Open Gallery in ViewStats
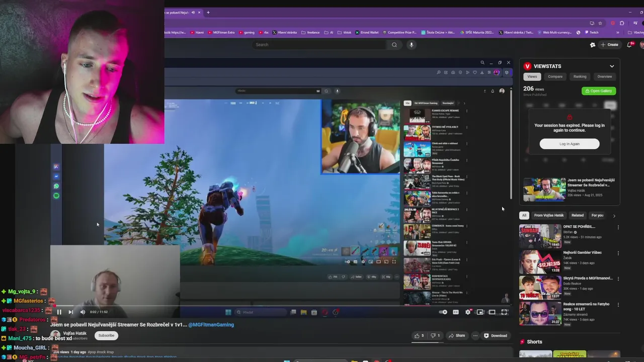Screen dimensions: 644x362 pyautogui.click(x=599, y=91)
